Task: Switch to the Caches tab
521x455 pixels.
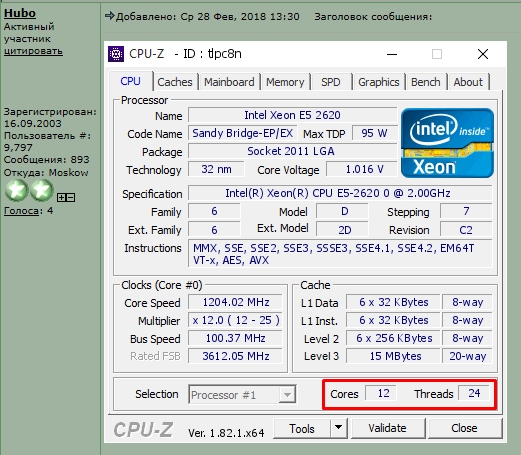Action: click(175, 82)
